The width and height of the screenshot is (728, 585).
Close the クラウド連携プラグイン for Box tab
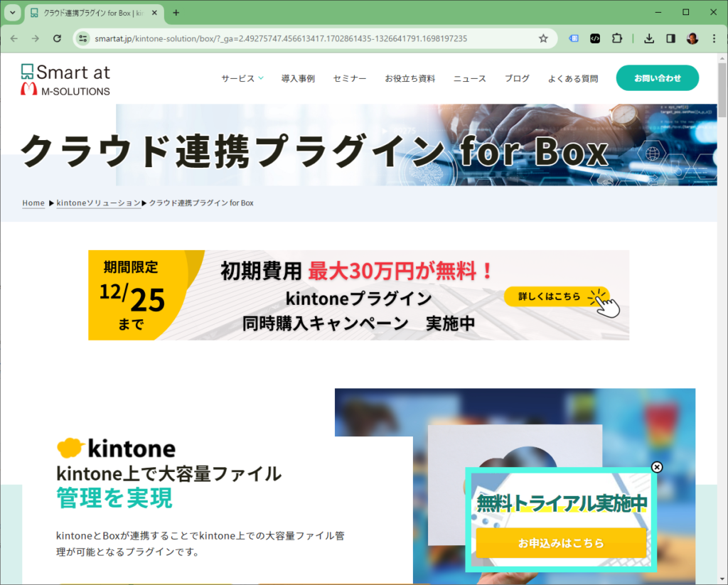pos(154,13)
